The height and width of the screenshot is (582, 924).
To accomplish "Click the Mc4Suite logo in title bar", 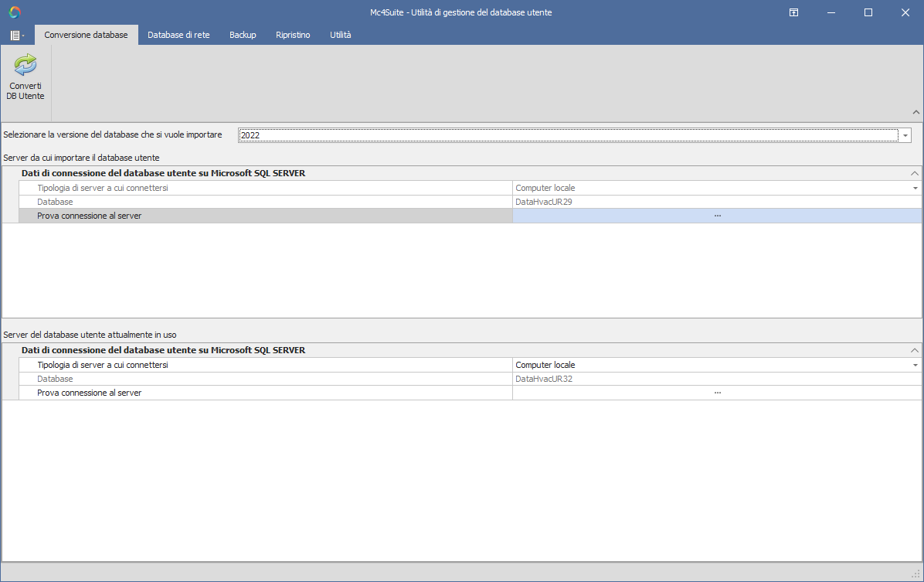I will (15, 12).
